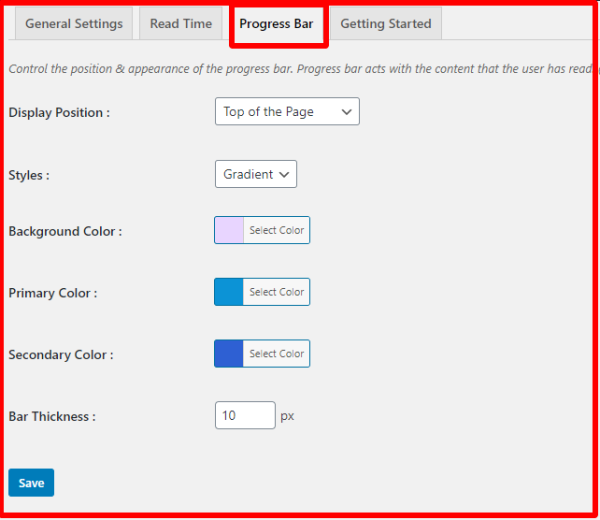Click the Secondary Color dark blue swatch

pyautogui.click(x=229, y=354)
